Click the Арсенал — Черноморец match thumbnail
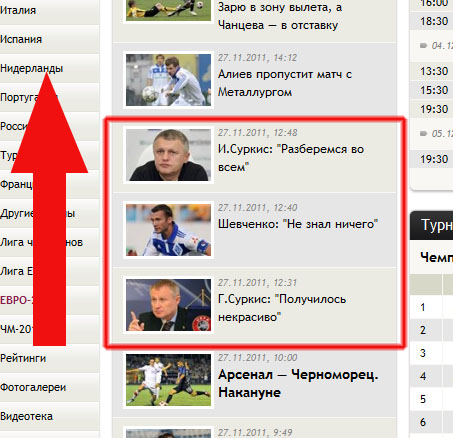The image size is (453, 438). (x=168, y=380)
